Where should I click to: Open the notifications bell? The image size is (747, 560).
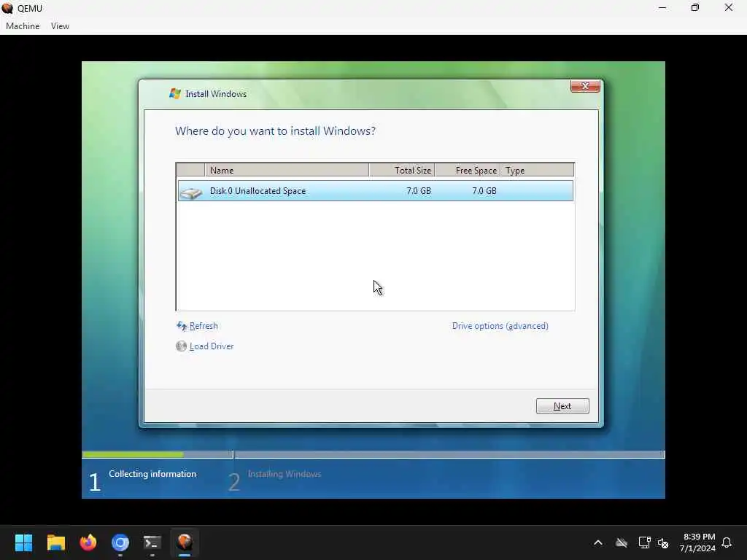(727, 542)
